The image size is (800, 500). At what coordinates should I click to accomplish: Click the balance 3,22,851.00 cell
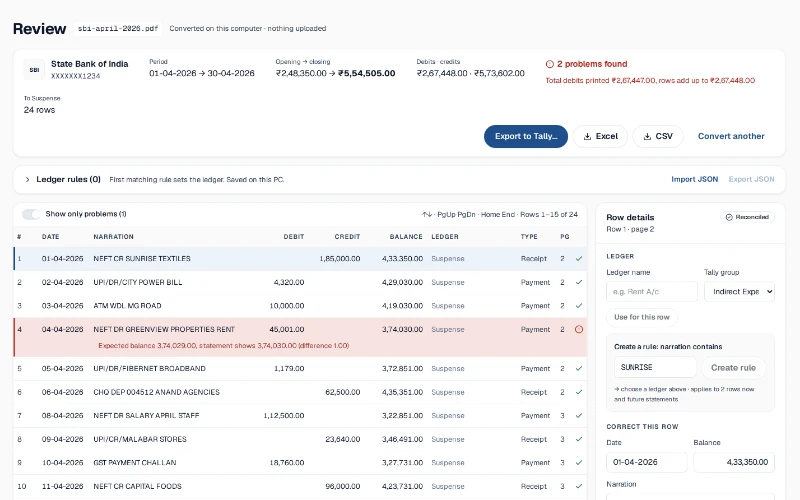tap(402, 416)
